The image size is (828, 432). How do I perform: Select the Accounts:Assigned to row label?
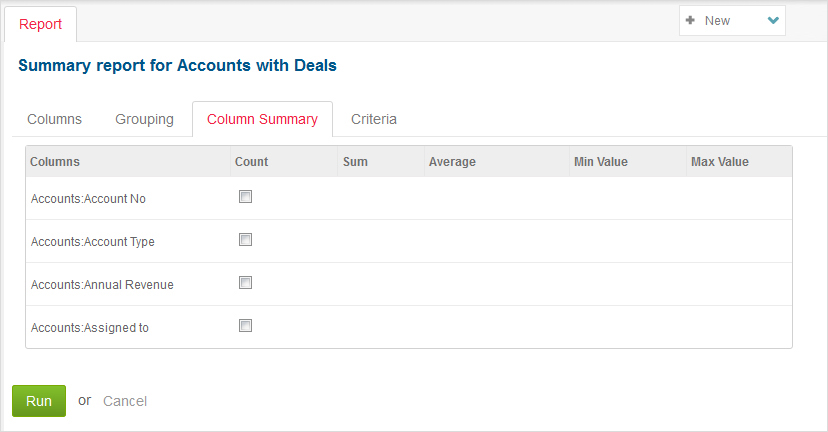point(90,327)
